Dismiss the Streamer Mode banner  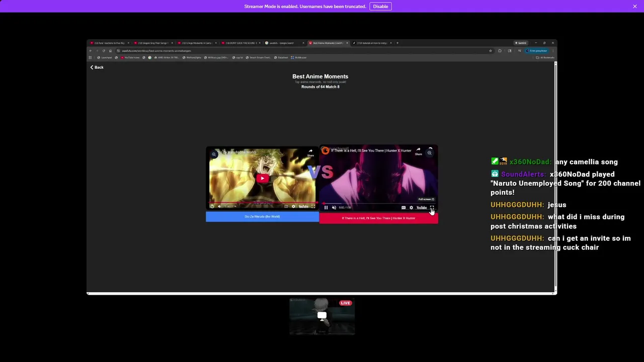(x=635, y=6)
